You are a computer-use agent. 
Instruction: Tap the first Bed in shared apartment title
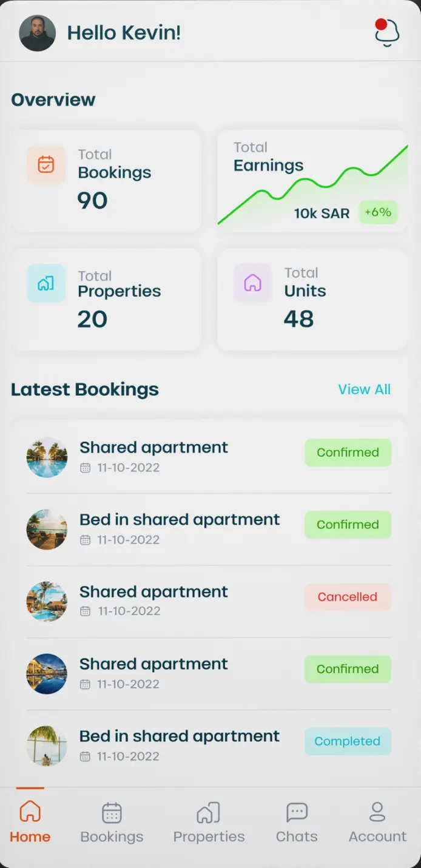(x=180, y=520)
